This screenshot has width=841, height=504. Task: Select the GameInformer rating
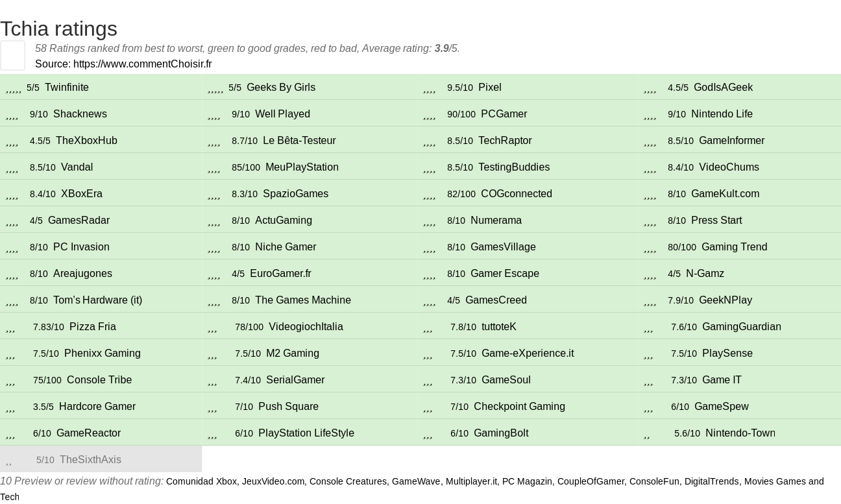coord(740,140)
